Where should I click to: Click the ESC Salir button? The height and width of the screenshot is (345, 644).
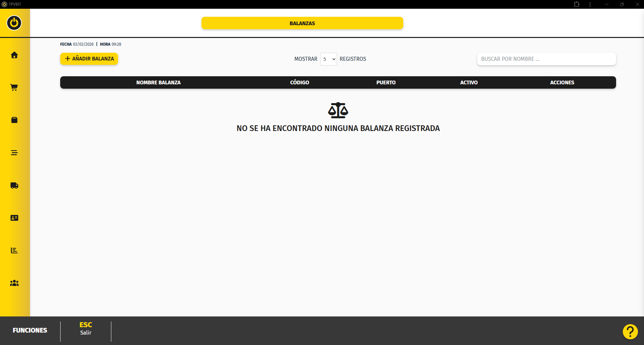pos(86,329)
